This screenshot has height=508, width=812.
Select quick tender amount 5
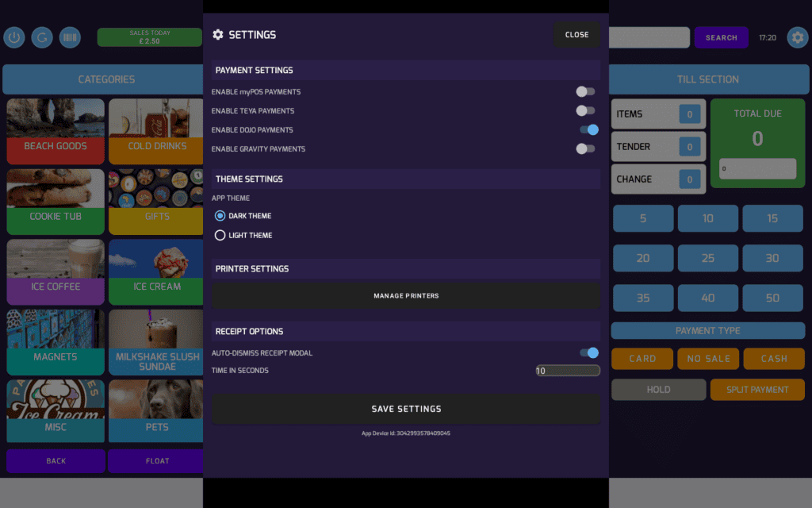[x=643, y=218]
